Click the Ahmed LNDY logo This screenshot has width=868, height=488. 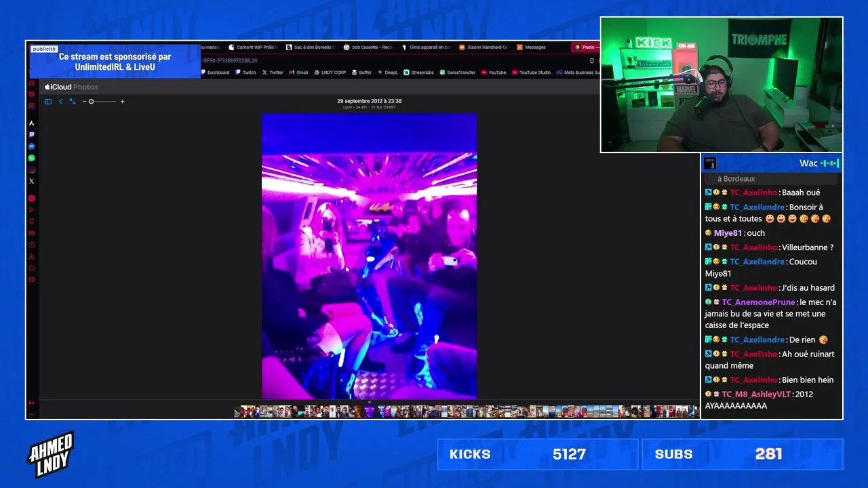(x=50, y=455)
